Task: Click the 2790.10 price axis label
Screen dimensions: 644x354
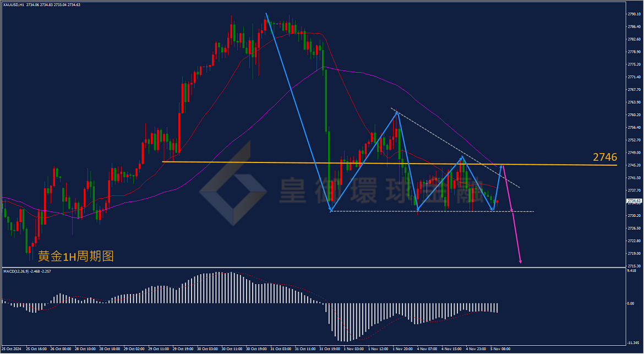Action: coord(634,14)
